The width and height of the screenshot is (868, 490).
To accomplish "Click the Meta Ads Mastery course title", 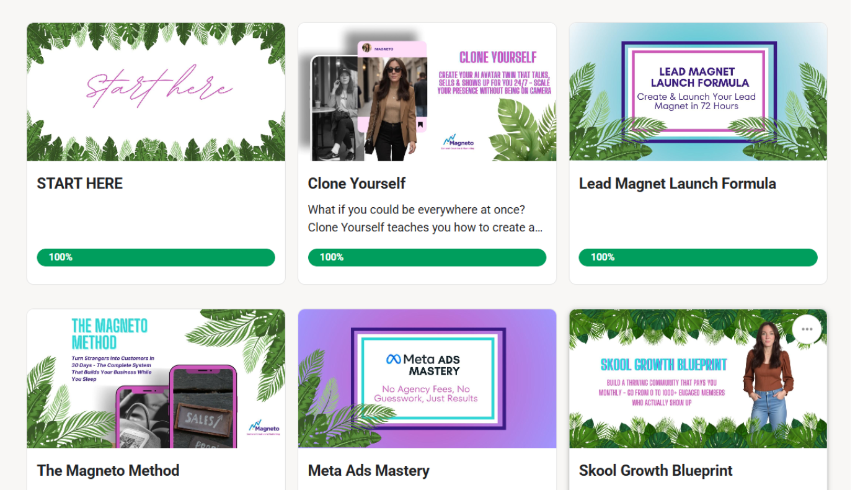I will [369, 471].
